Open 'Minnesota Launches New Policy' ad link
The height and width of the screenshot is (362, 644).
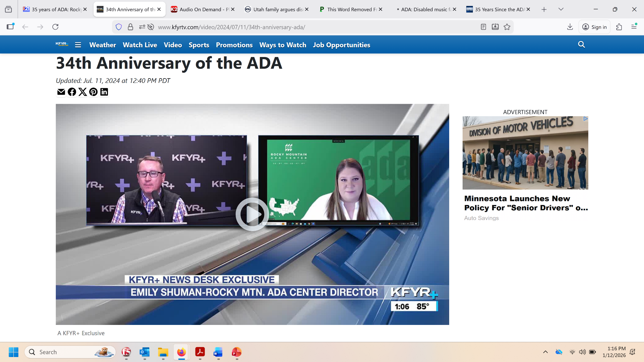pos(526,203)
